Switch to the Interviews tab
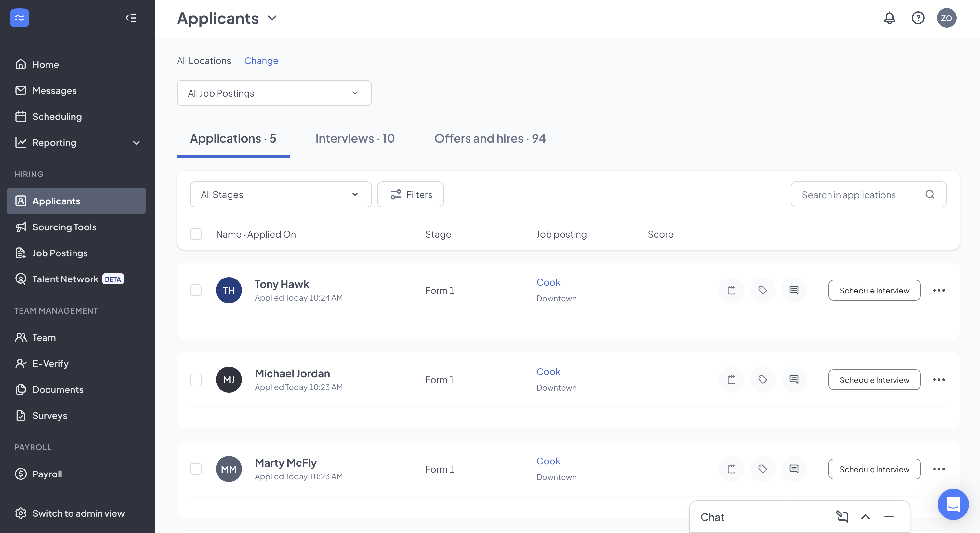The width and height of the screenshot is (980, 533). tap(354, 138)
